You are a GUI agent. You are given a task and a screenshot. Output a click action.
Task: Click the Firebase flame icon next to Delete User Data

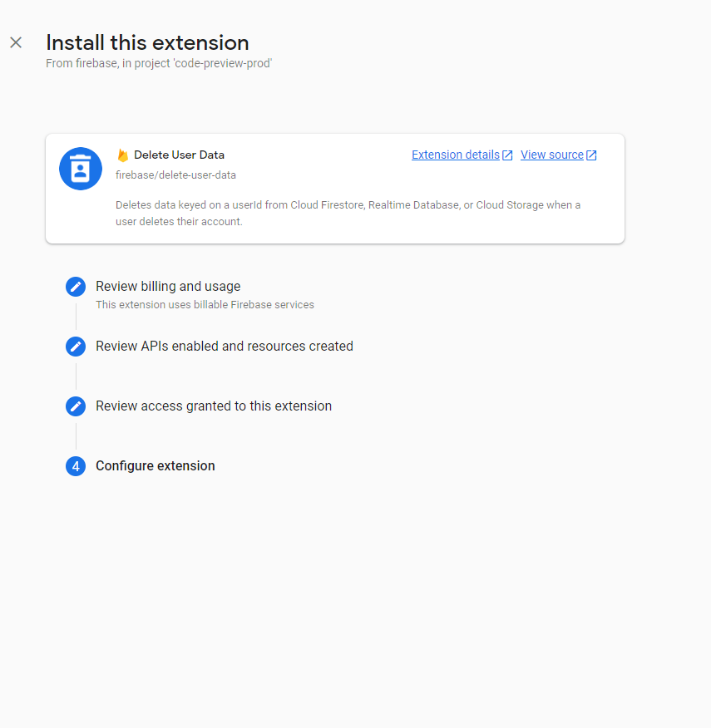[x=121, y=155]
